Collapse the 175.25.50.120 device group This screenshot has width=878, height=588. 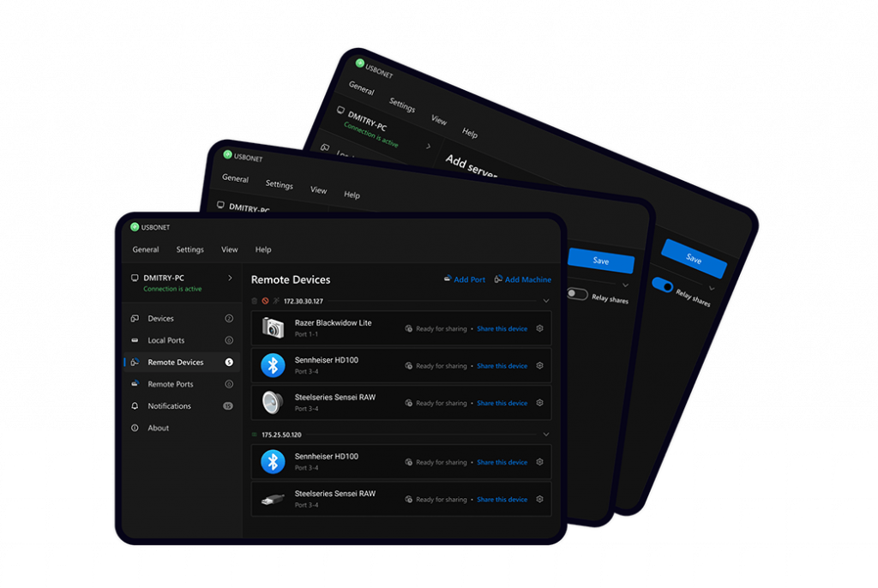pyautogui.click(x=546, y=435)
